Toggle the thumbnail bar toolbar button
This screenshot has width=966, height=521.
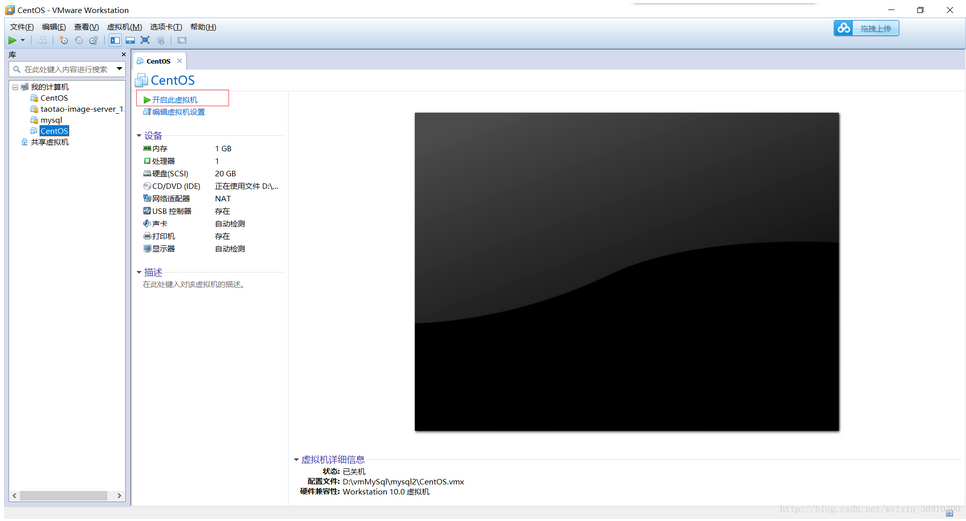coord(130,40)
